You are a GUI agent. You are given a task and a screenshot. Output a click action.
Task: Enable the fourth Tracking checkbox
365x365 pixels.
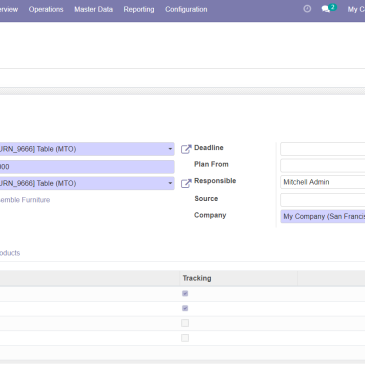(x=185, y=338)
